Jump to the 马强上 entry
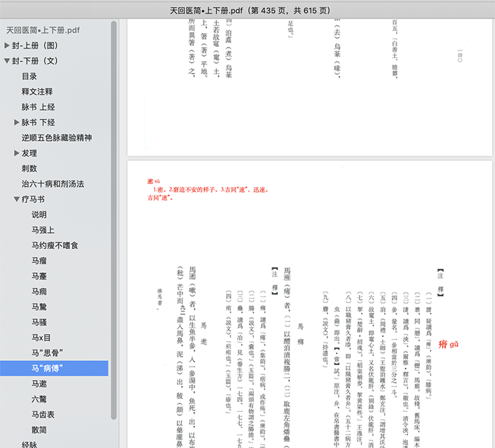This screenshot has height=448, width=495. (x=43, y=230)
